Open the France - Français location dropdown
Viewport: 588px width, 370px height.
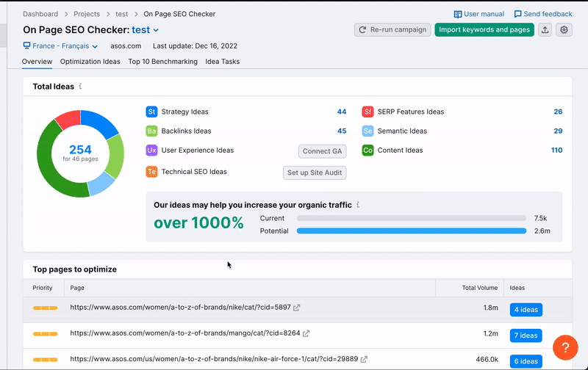click(x=62, y=46)
